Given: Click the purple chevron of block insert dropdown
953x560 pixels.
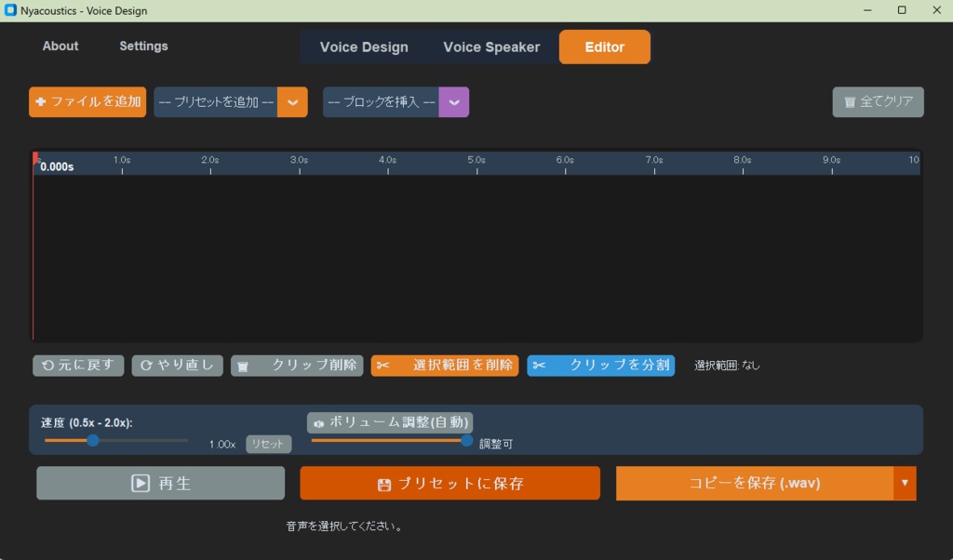Looking at the screenshot, I should coord(454,102).
